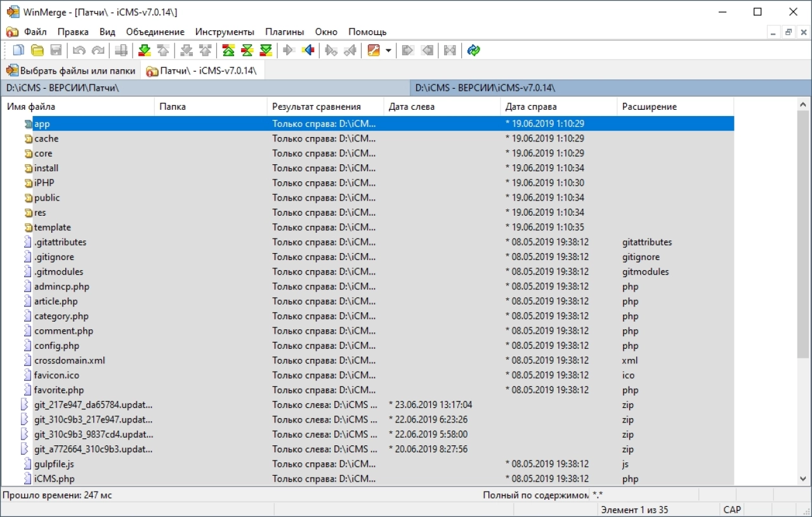The width and height of the screenshot is (812, 517).
Task: Select the gulpfile.js file
Action: tap(368, 464)
